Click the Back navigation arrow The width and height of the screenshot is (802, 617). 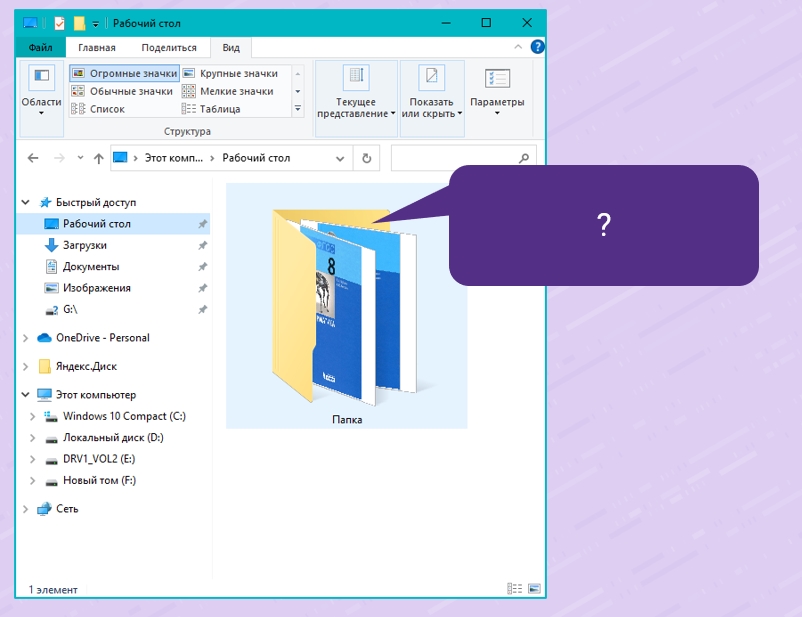pos(33,158)
